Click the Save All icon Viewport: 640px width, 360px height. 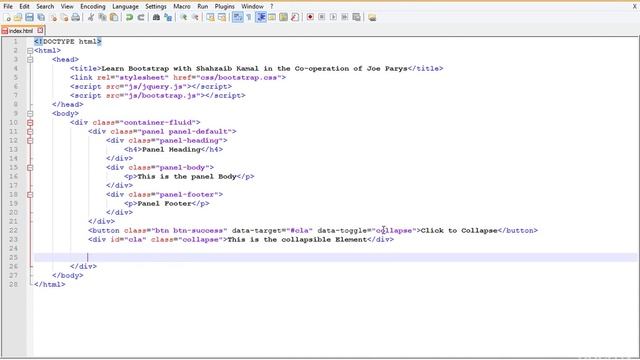coord(41,17)
